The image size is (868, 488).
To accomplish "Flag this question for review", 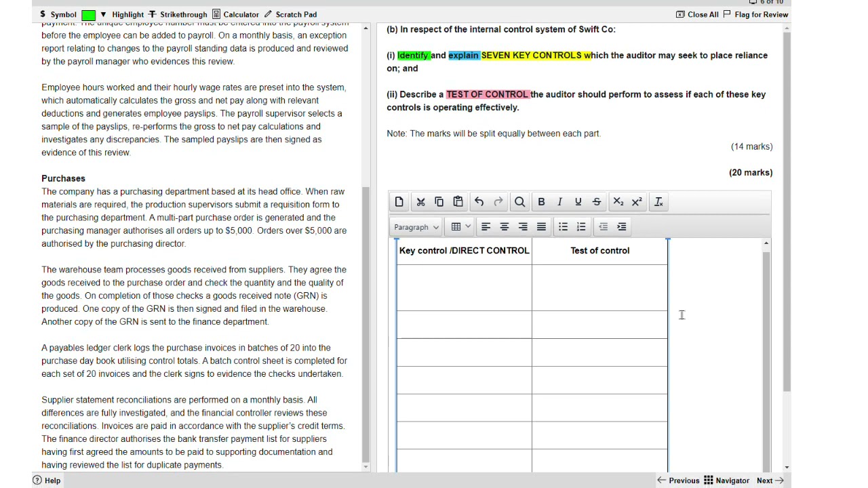I will [755, 14].
